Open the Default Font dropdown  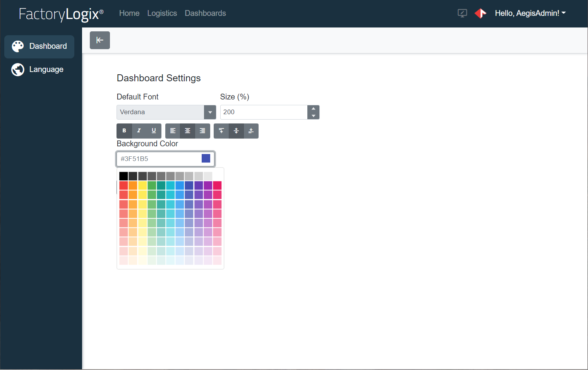[x=210, y=112]
